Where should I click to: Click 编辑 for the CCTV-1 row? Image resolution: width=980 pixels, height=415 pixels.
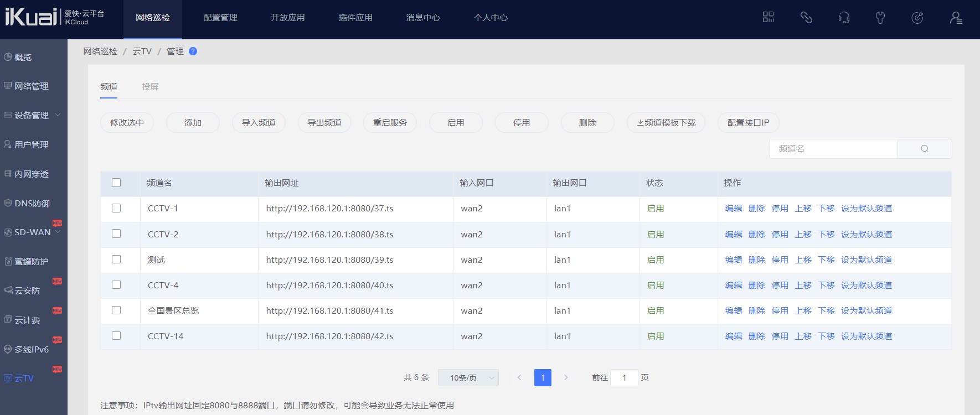pos(734,209)
